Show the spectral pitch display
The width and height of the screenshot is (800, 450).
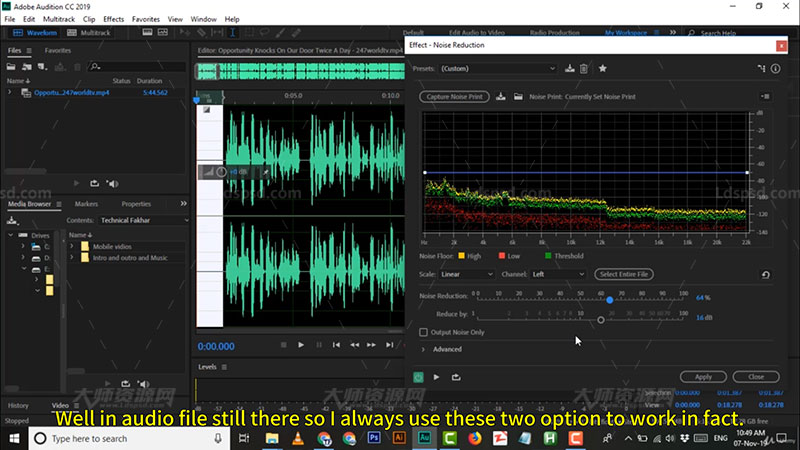point(163,32)
